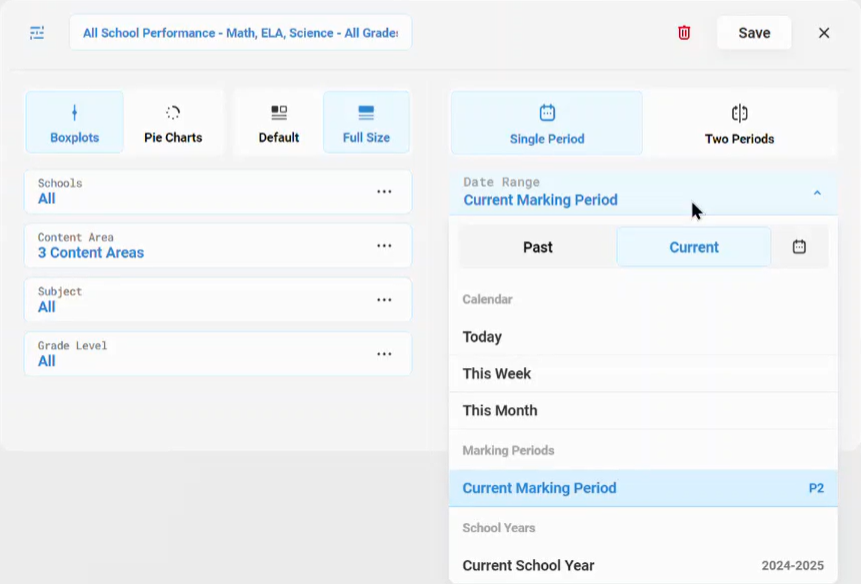
Task: Save the report settings
Action: click(x=754, y=33)
